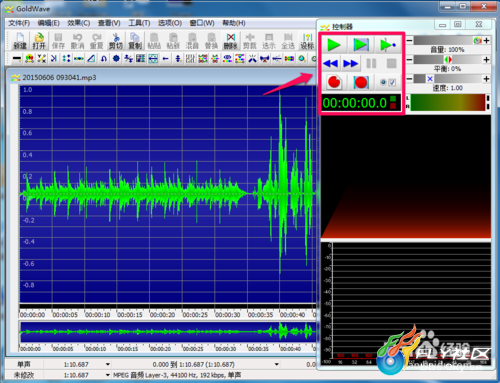Click the left-pointing blue arrow effect icon
This screenshot has width=500, height=383.
coord(165,59)
